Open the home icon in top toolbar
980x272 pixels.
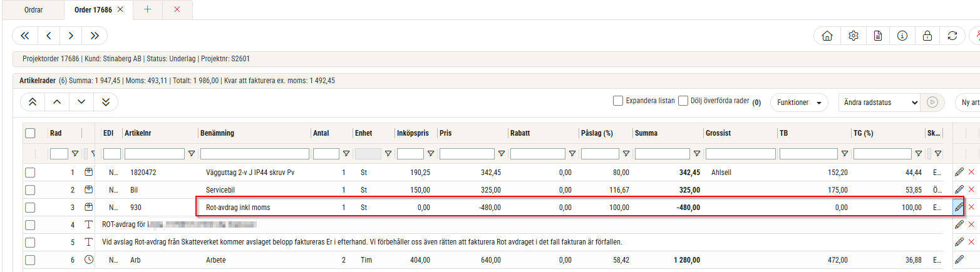827,36
